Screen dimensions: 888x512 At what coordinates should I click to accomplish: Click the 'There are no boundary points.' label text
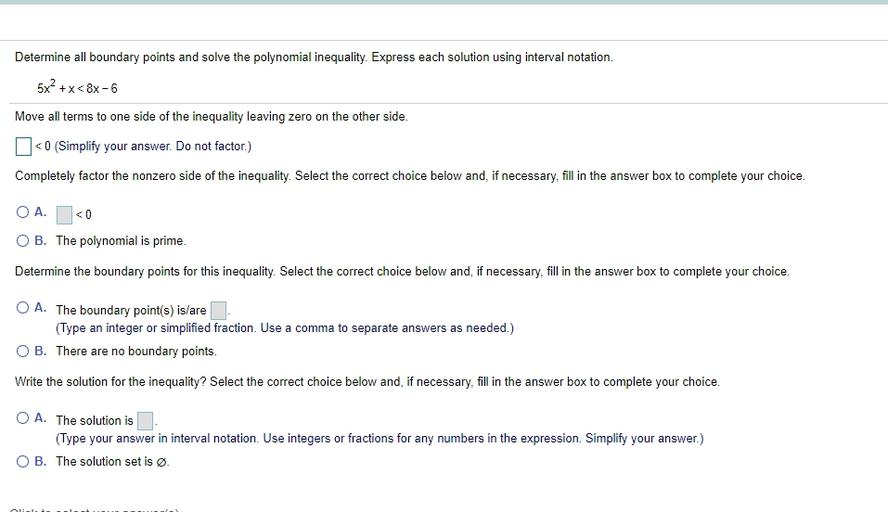[136, 351]
